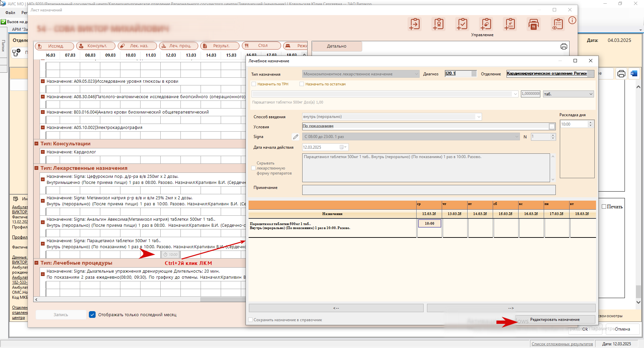This screenshot has height=348, width=644.
Task: Open the info circle icon
Action: 572,20
